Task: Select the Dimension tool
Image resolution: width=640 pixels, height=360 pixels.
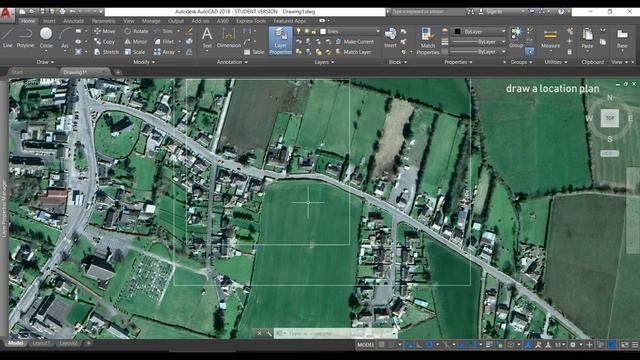Action: 229,38
